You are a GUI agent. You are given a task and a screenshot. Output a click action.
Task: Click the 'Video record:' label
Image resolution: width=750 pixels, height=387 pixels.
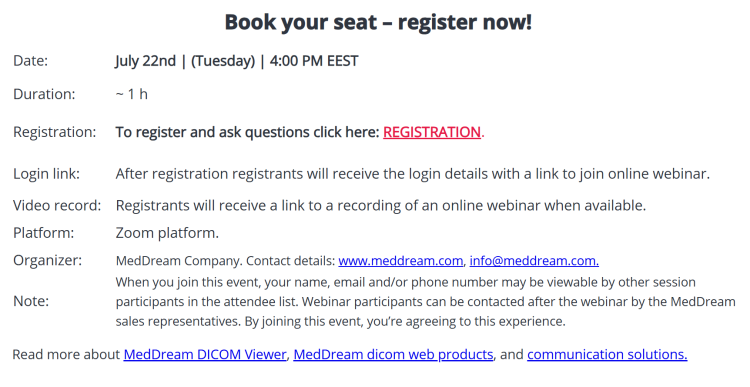[x=57, y=206]
